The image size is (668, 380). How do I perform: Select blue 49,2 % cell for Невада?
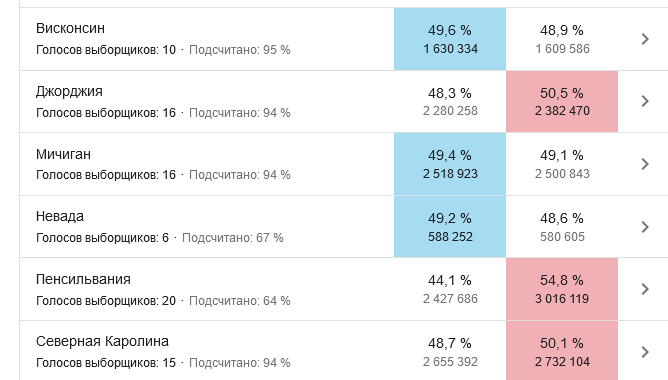450,227
